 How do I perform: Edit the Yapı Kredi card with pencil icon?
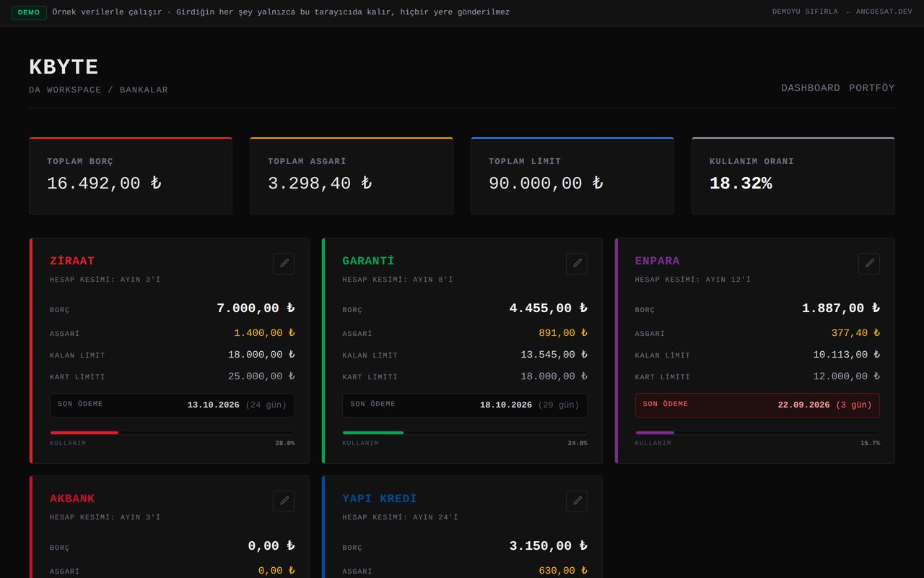577,501
